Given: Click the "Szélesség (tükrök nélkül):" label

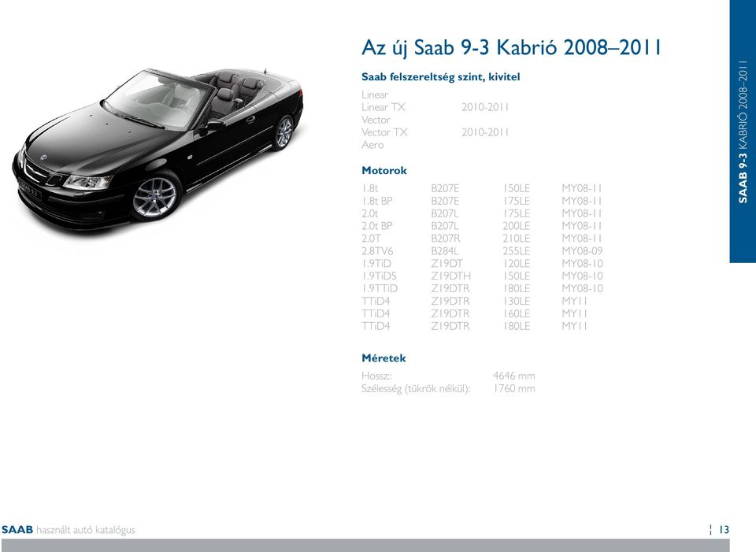Looking at the screenshot, I should click(416, 388).
